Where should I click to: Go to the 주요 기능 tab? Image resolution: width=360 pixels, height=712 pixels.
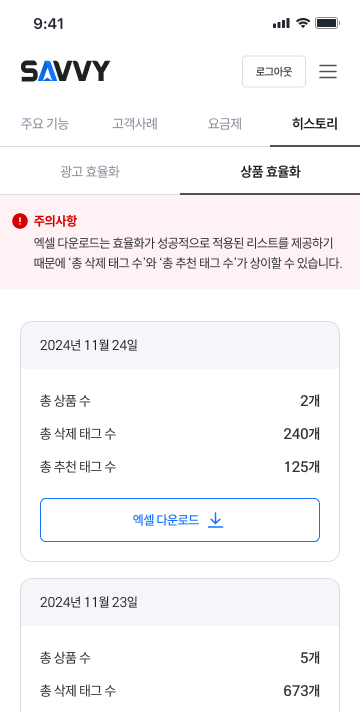tap(45, 124)
